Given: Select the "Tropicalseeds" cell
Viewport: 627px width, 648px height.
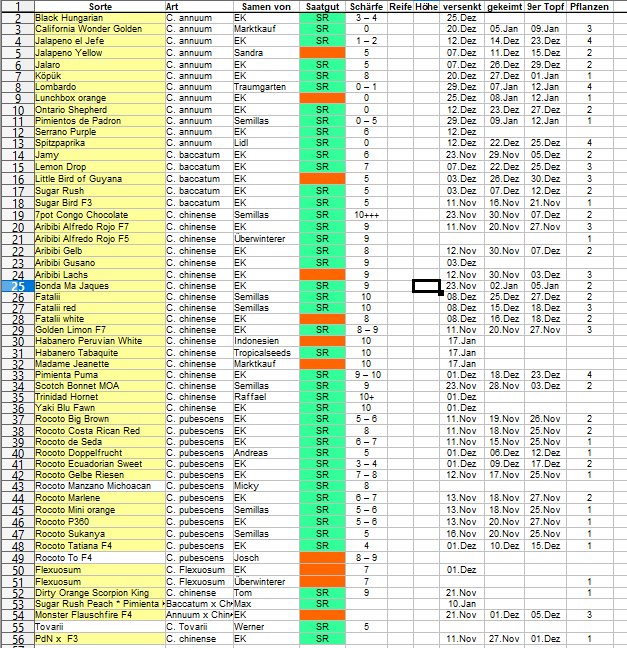Looking at the screenshot, I should [x=264, y=352].
